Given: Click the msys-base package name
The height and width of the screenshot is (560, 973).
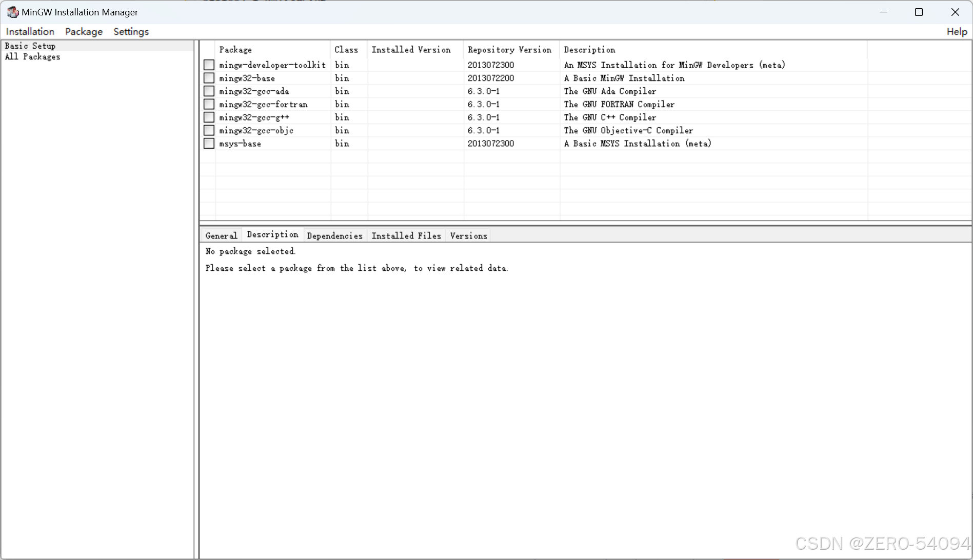Looking at the screenshot, I should point(240,144).
